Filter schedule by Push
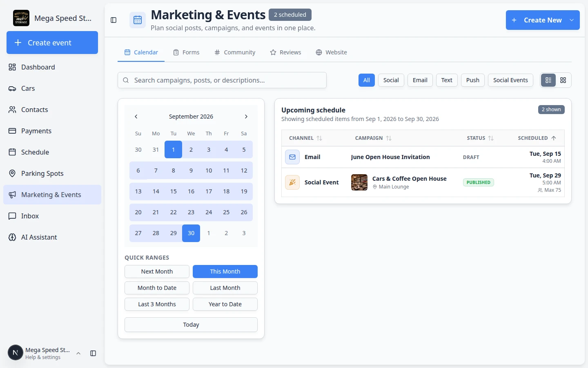The height and width of the screenshot is (368, 588). (x=473, y=80)
